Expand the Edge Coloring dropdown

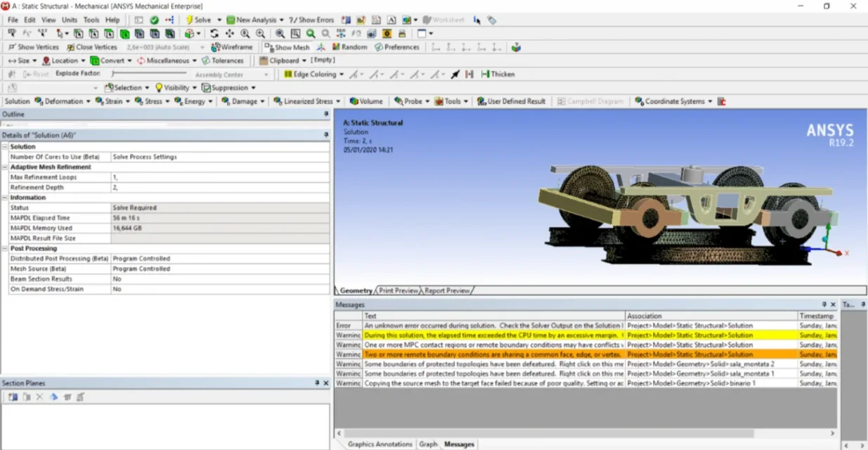pyautogui.click(x=342, y=74)
